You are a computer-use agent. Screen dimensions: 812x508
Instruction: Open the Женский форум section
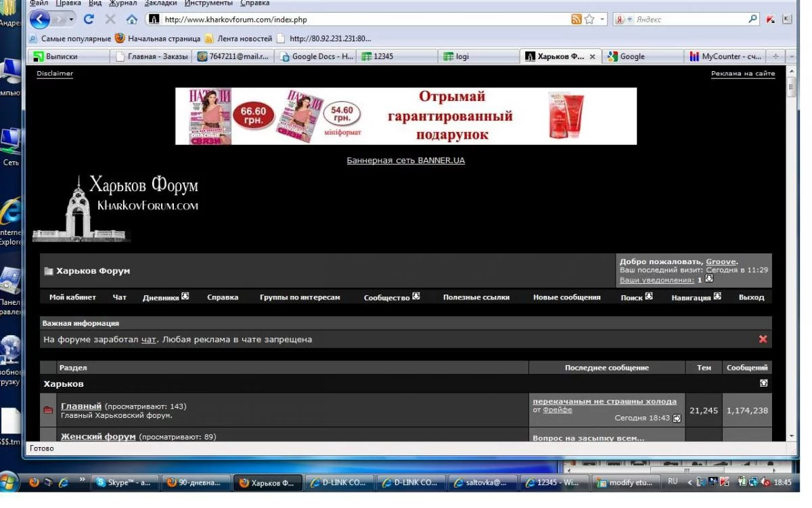point(98,436)
